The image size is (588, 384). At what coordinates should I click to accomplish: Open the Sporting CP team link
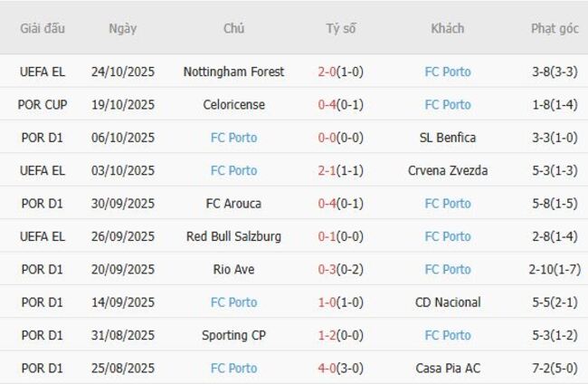click(233, 335)
